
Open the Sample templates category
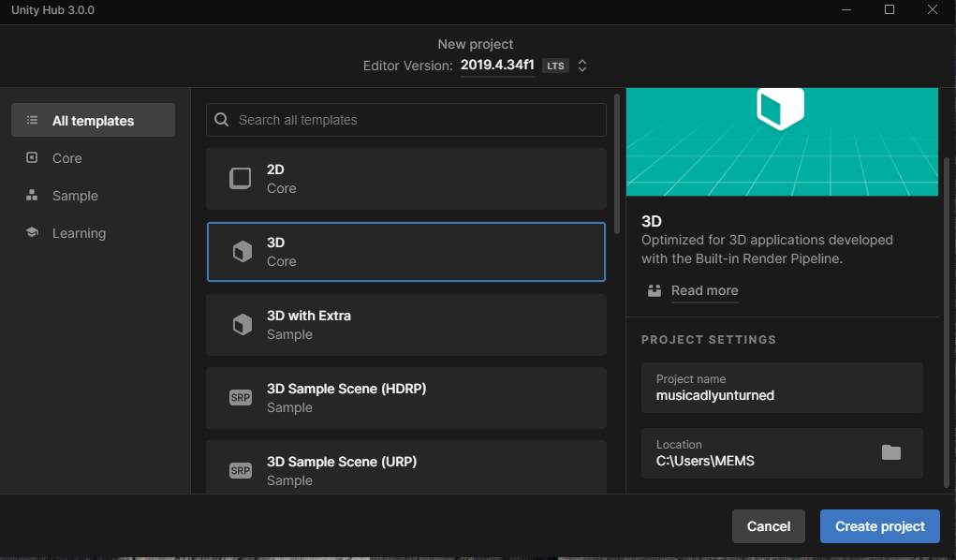[x=75, y=196]
